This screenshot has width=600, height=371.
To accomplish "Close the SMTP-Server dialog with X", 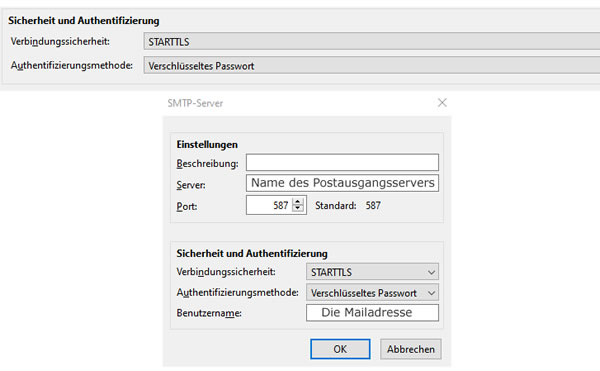I will [442, 103].
